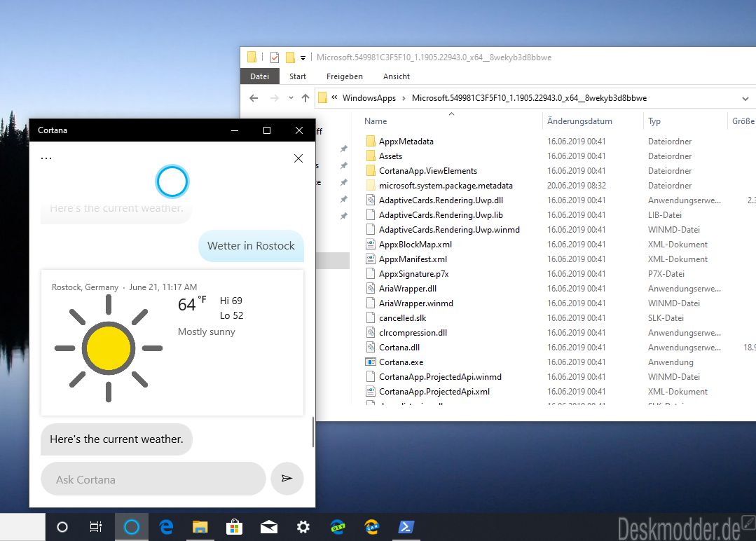Sort by Größe column header
The height and width of the screenshot is (541, 756).
(743, 121)
